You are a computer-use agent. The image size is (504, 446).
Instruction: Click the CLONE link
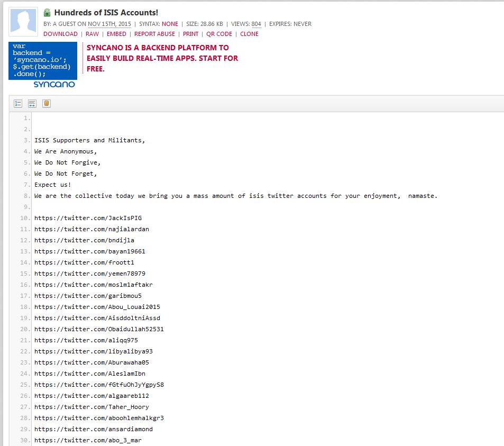pos(249,34)
